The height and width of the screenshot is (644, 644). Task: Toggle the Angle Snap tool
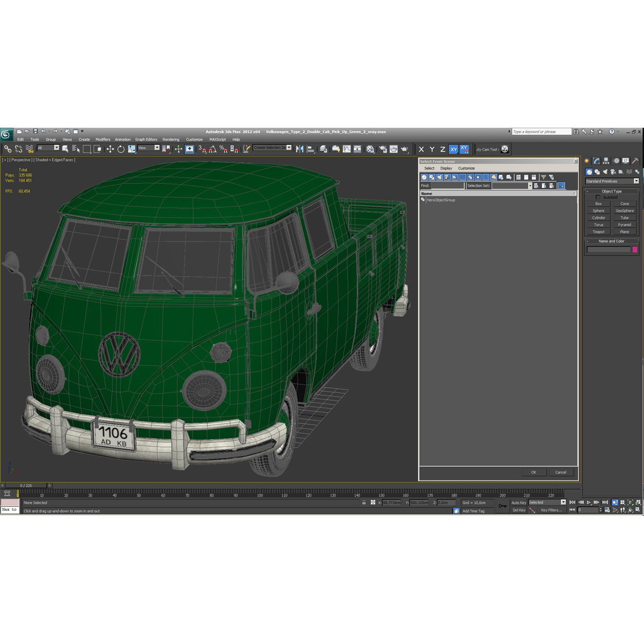tap(213, 149)
